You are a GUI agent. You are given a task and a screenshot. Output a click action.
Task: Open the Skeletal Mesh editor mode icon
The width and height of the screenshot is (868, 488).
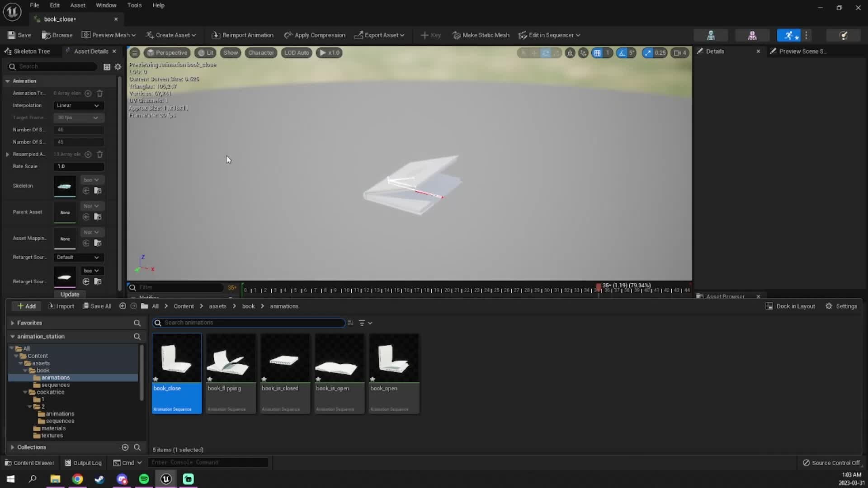[752, 35]
